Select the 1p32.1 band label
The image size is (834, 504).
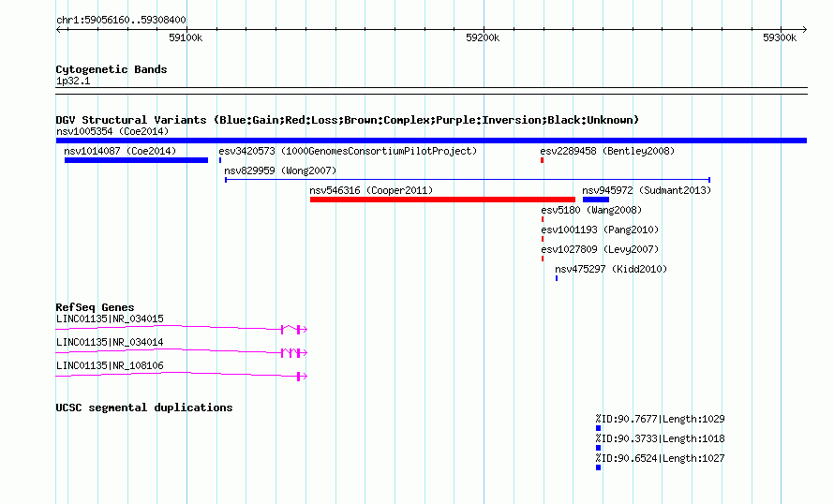[x=73, y=81]
